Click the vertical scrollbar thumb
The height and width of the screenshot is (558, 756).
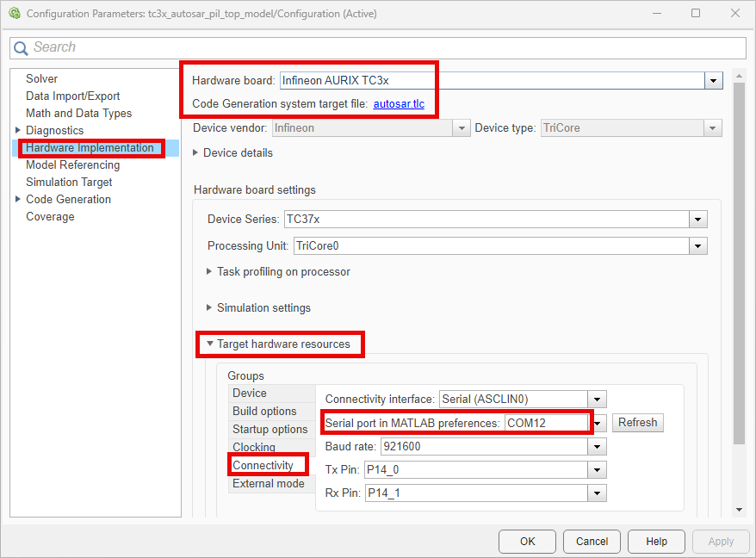[739, 263]
